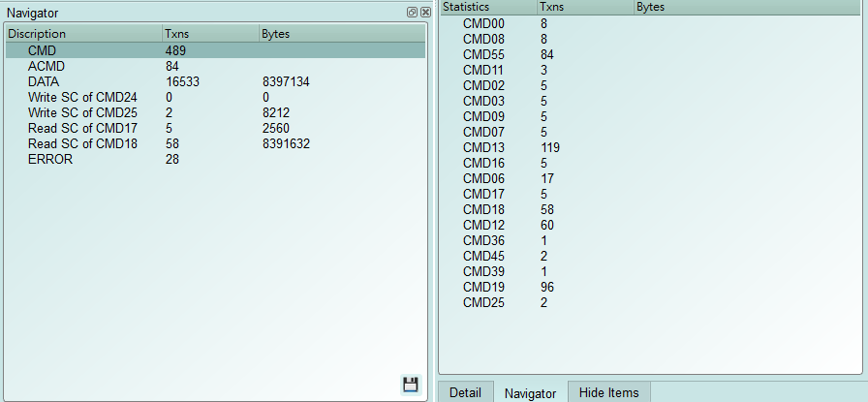Select CMD19 statistics entry
868x402 pixels.
(x=483, y=288)
